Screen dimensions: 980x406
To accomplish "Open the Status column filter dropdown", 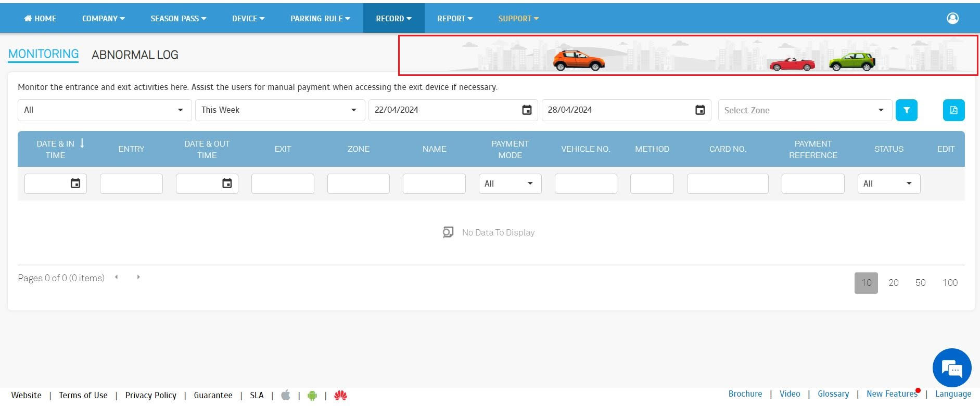I will (x=888, y=184).
